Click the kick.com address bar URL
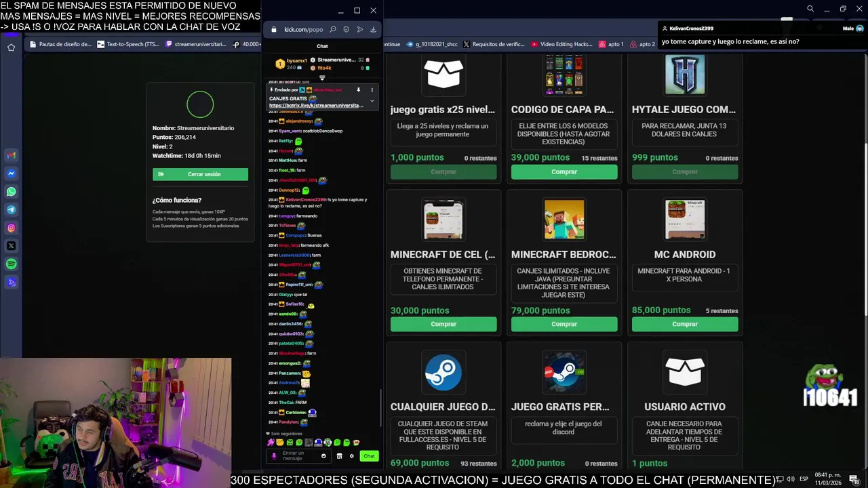868x488 pixels. coord(303,29)
